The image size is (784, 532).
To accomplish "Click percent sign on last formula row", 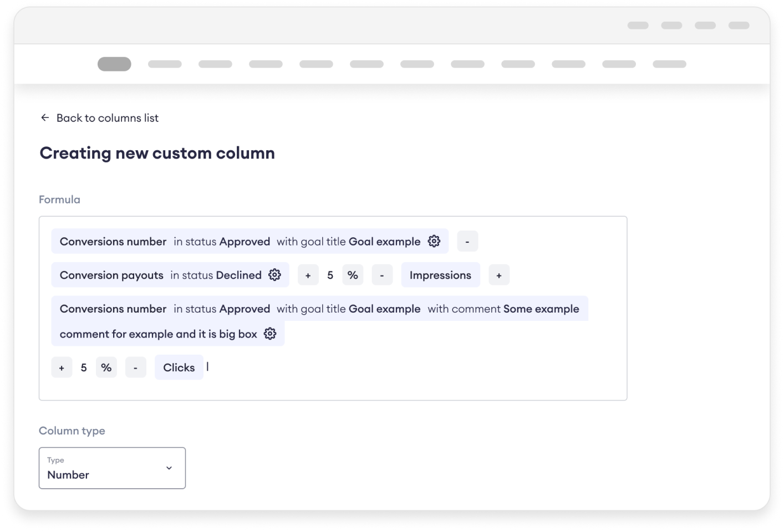I will [x=106, y=367].
